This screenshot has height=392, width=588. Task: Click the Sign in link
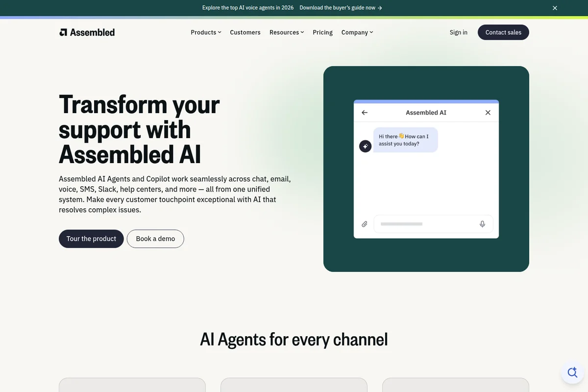[458, 32]
